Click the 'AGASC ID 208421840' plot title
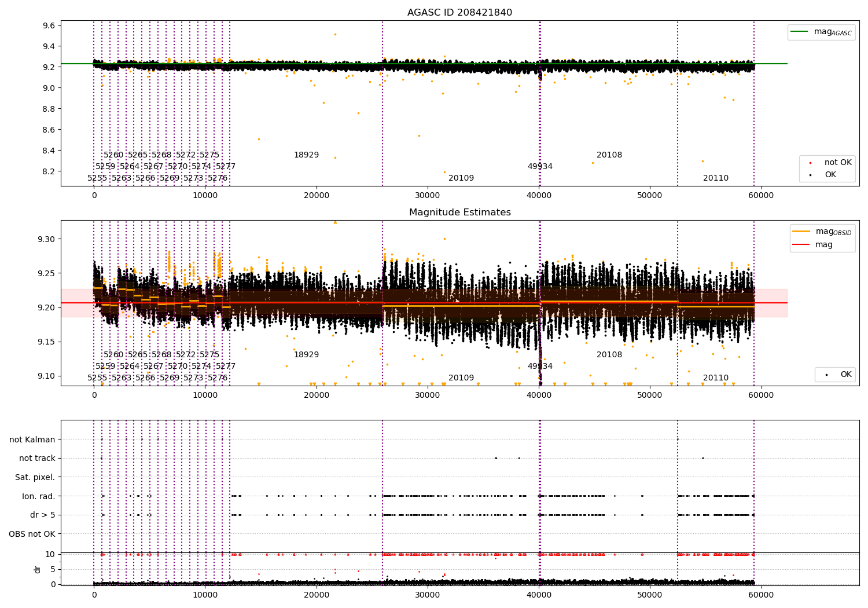Viewport: 868px width, 608px height. [459, 12]
